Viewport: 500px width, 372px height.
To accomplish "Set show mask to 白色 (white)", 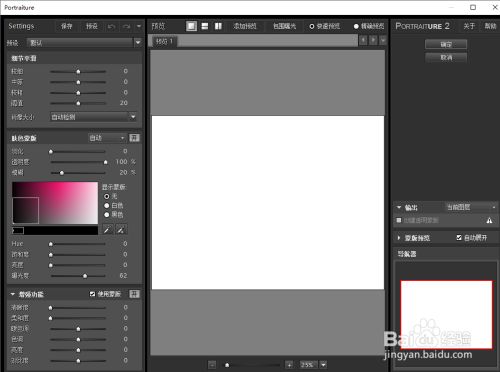I will 107,206.
